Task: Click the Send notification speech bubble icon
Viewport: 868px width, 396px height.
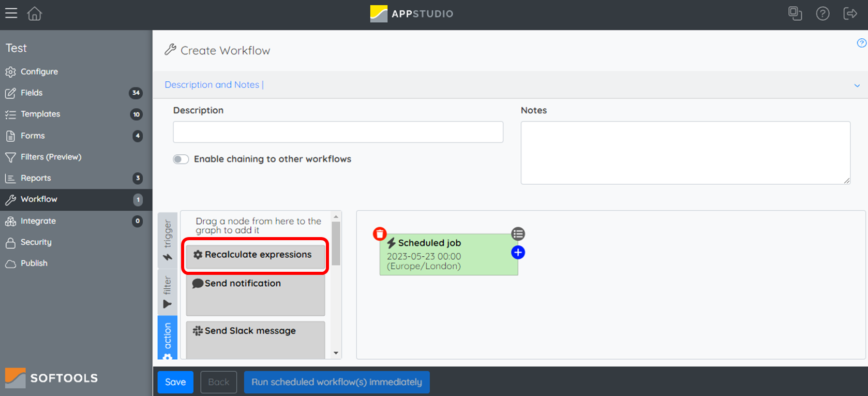Action: tap(198, 284)
